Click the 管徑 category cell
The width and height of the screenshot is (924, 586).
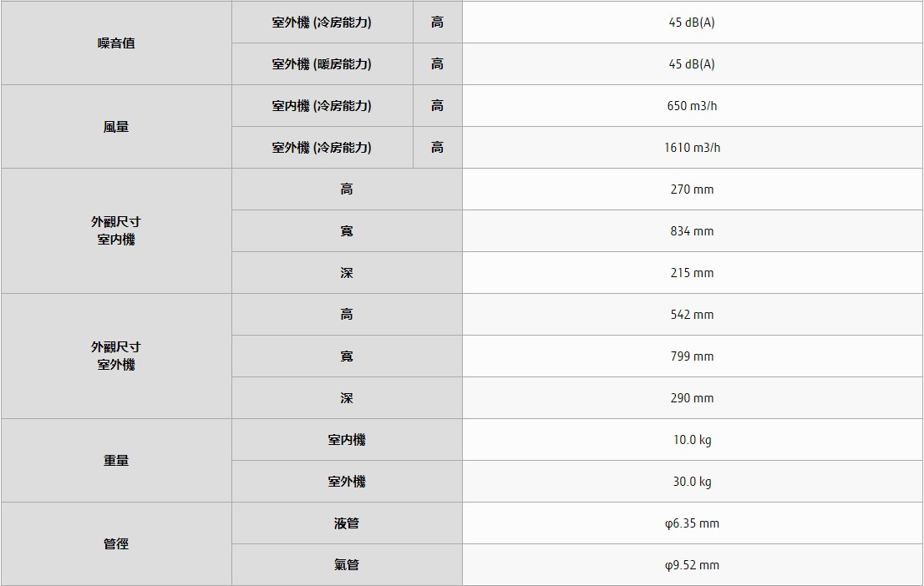point(116,544)
